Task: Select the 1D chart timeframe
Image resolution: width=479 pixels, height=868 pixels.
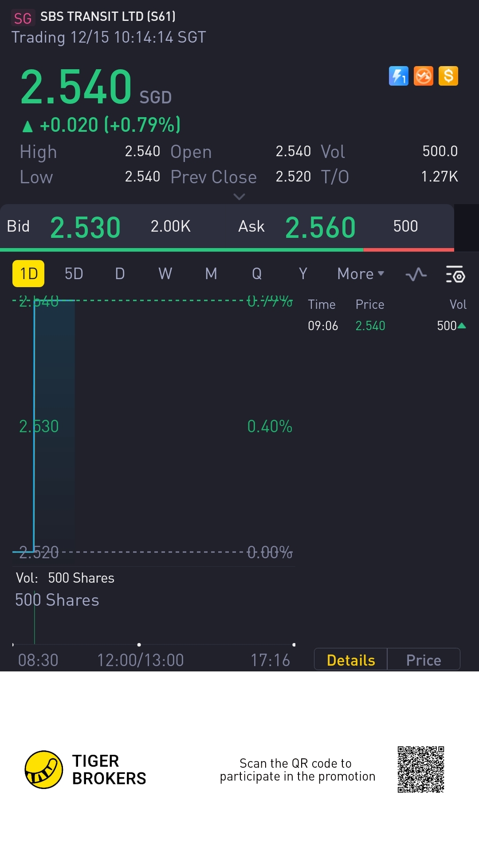Action: pyautogui.click(x=28, y=274)
